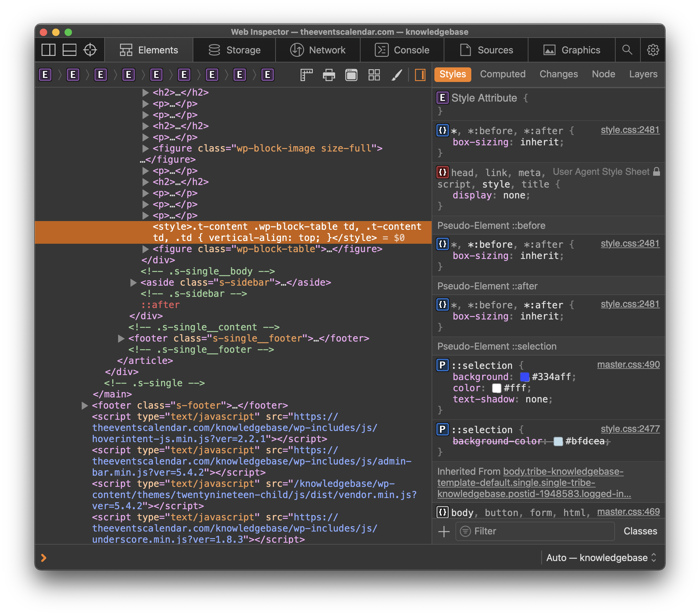Click the lock icon by User Agent Style Sheet

[656, 172]
